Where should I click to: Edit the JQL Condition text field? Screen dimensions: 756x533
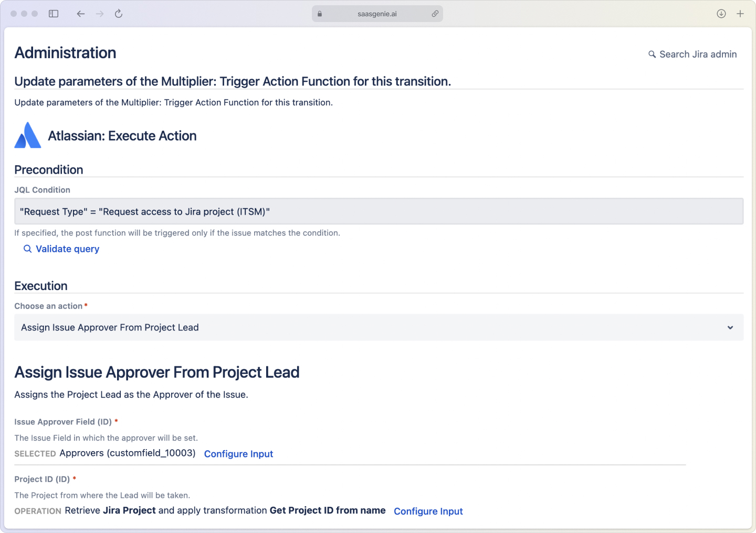click(379, 211)
